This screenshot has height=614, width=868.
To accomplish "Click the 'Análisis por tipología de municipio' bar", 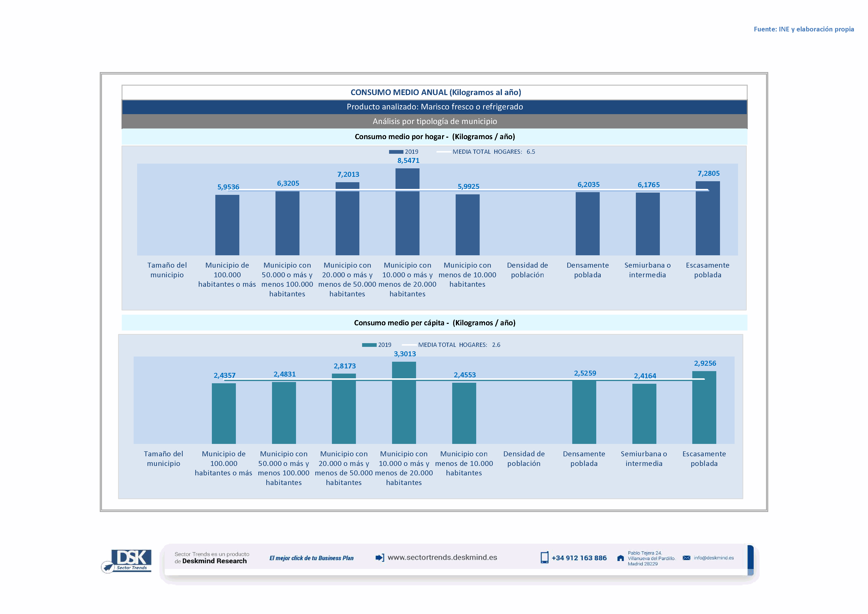I will 434,121.
